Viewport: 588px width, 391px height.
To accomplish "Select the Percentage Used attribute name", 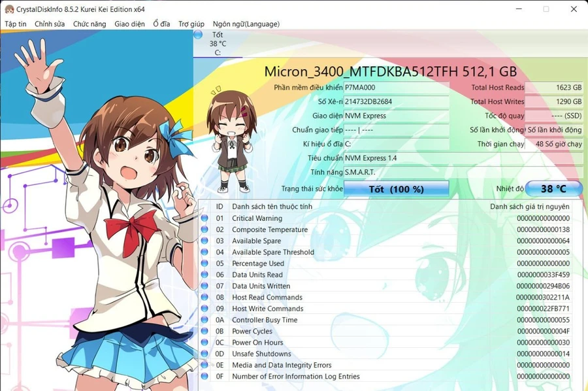I will (258, 263).
